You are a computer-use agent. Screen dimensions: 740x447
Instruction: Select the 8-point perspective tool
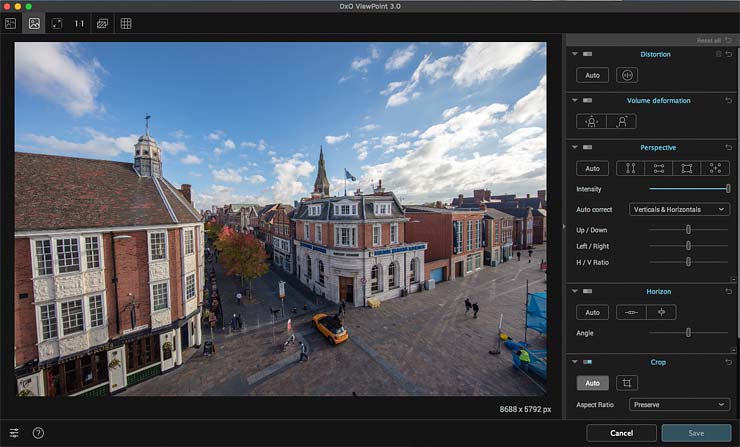pyautogui.click(x=715, y=169)
